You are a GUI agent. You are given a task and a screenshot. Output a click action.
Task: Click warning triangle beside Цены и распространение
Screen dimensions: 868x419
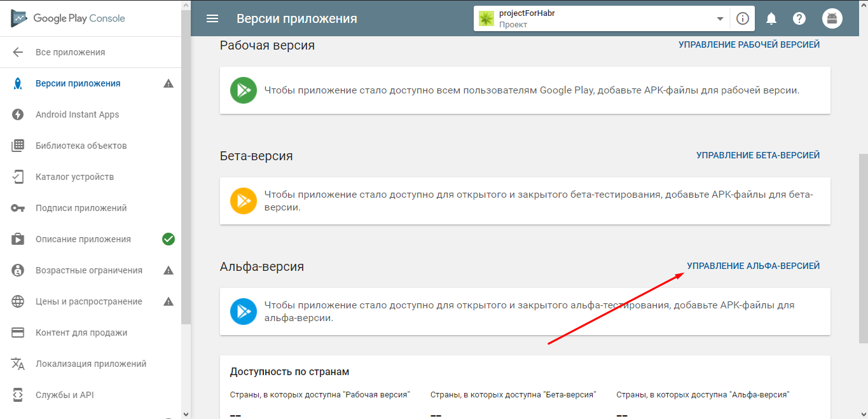(169, 301)
